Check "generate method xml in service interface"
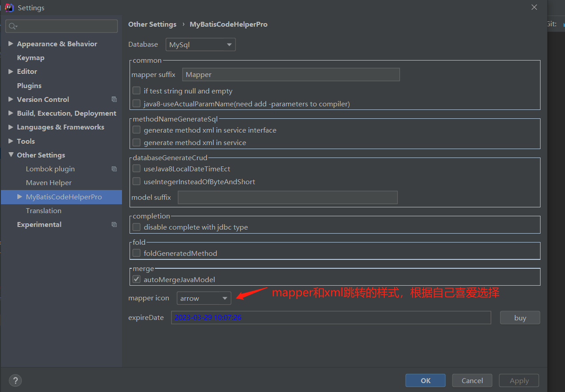The width and height of the screenshot is (565, 392). [136, 129]
